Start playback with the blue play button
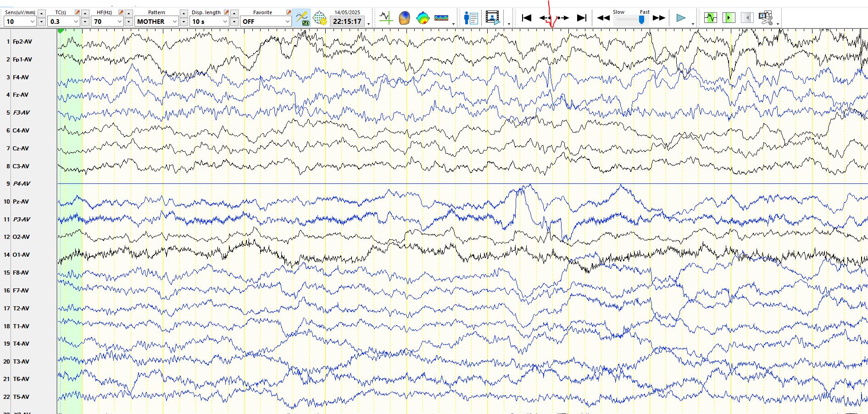The image size is (868, 414). tap(681, 18)
